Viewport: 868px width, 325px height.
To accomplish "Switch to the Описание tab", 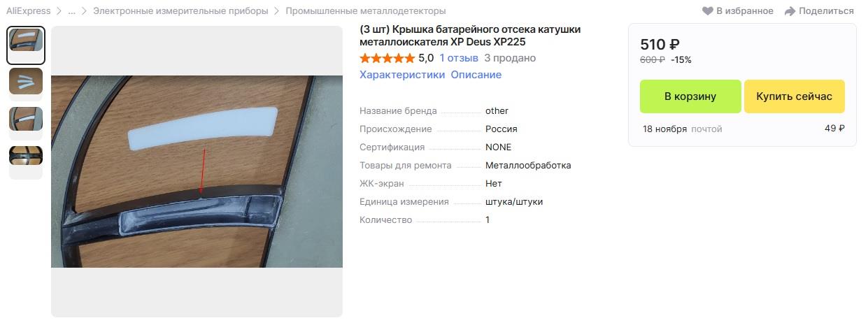I will click(476, 75).
